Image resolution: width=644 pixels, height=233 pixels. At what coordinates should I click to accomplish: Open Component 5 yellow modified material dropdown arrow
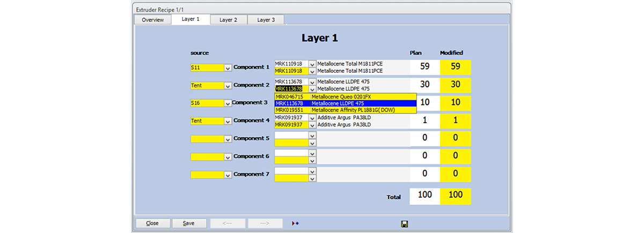(x=313, y=142)
